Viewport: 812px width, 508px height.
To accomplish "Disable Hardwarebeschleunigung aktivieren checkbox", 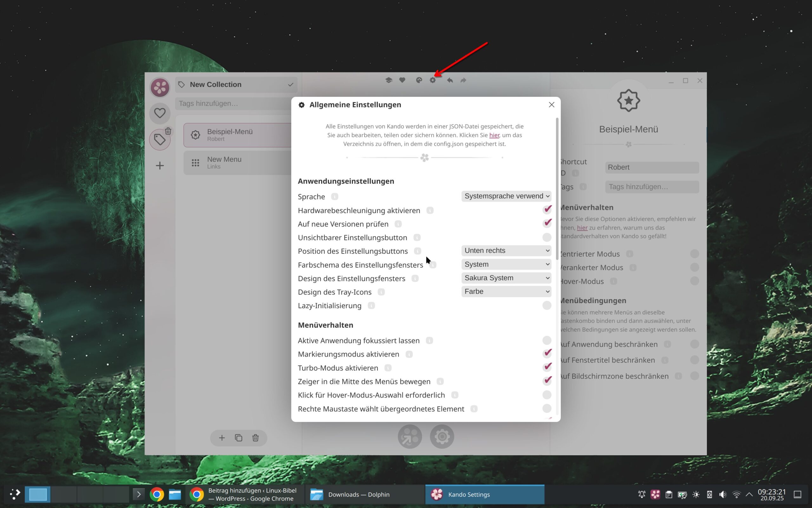I will click(x=547, y=210).
